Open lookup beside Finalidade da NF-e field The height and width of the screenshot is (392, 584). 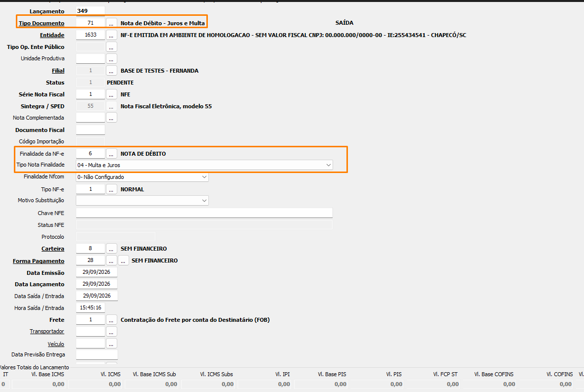(111, 154)
